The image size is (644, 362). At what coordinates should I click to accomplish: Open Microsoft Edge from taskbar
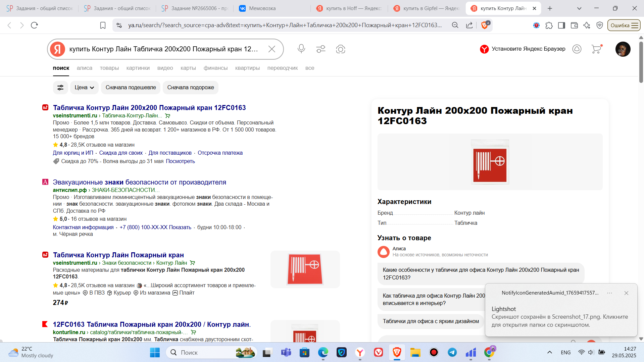click(x=323, y=352)
